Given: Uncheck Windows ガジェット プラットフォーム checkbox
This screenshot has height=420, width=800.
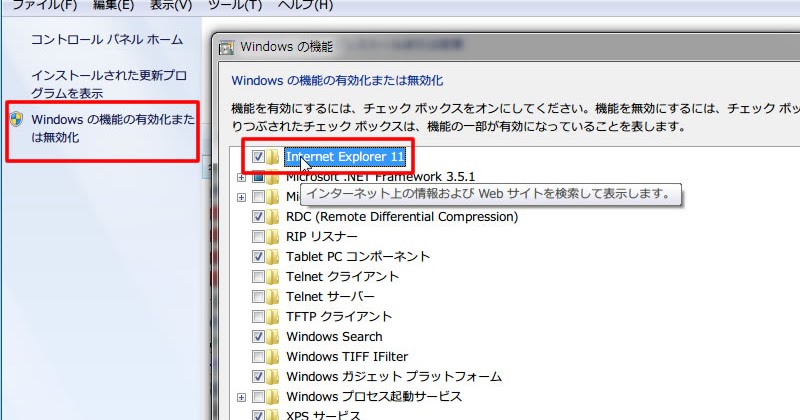Looking at the screenshot, I should [x=258, y=377].
